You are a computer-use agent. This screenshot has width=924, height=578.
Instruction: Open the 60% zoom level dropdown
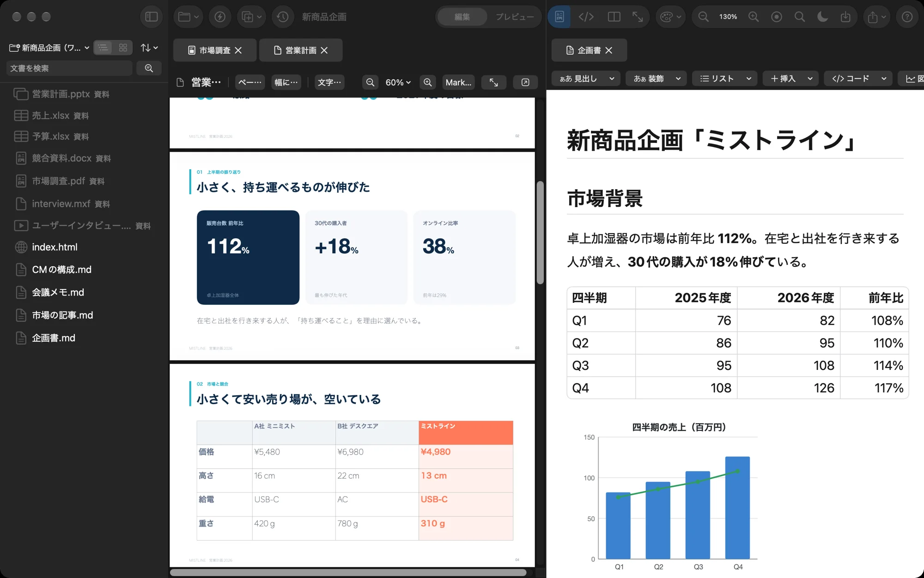398,82
